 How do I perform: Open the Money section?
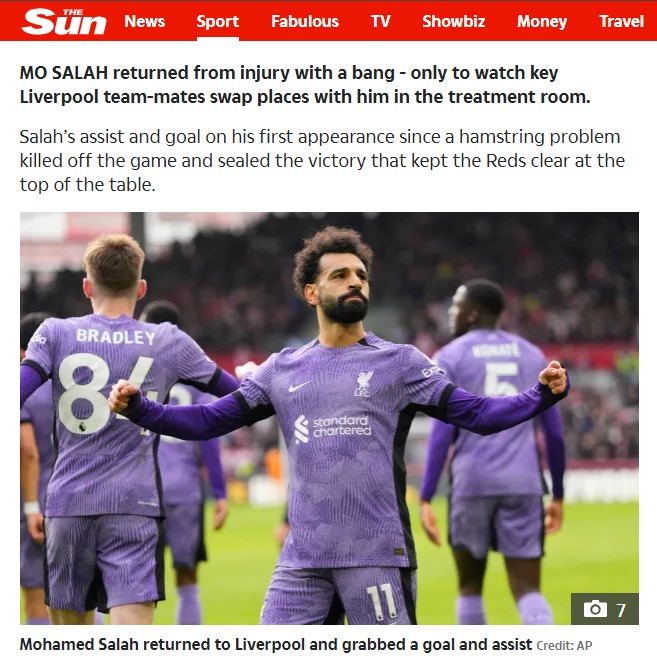tap(542, 21)
